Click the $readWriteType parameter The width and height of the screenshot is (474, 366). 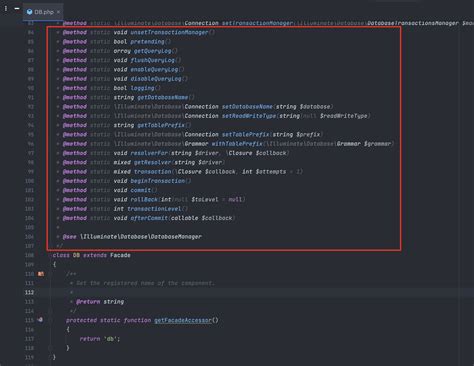(x=343, y=116)
